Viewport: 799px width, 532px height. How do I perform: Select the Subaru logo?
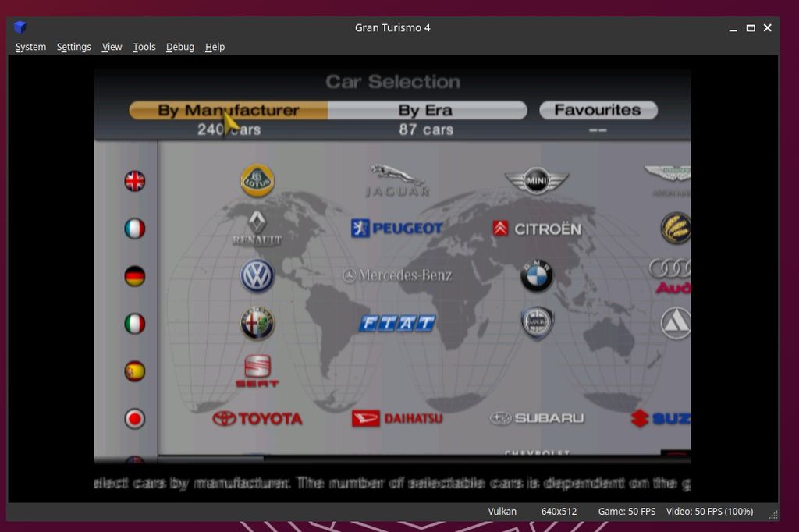[538, 418]
